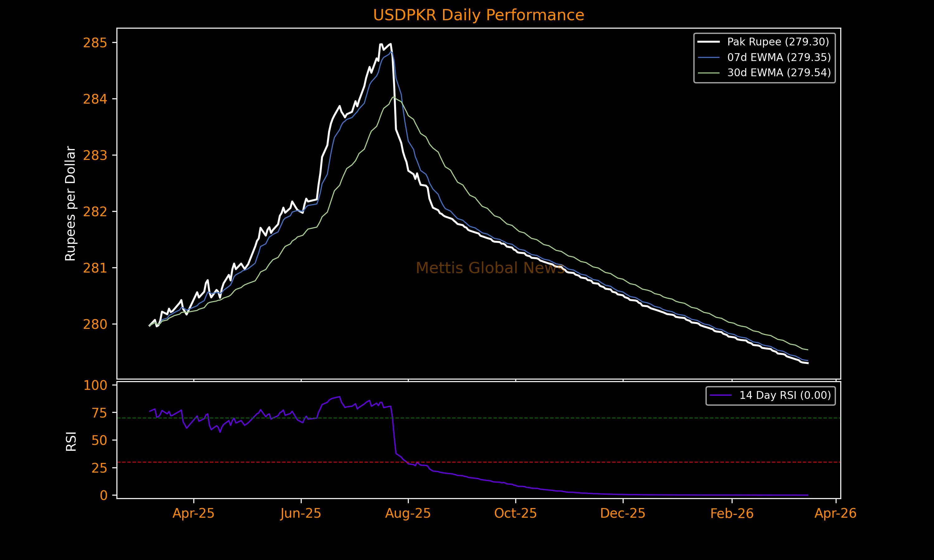
Task: Click the Dec-25 x-axis label
Action: tap(623, 514)
